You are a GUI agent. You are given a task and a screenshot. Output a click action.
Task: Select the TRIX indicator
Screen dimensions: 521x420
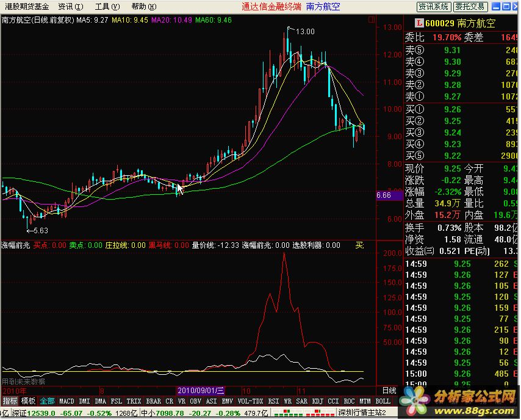[134, 401]
